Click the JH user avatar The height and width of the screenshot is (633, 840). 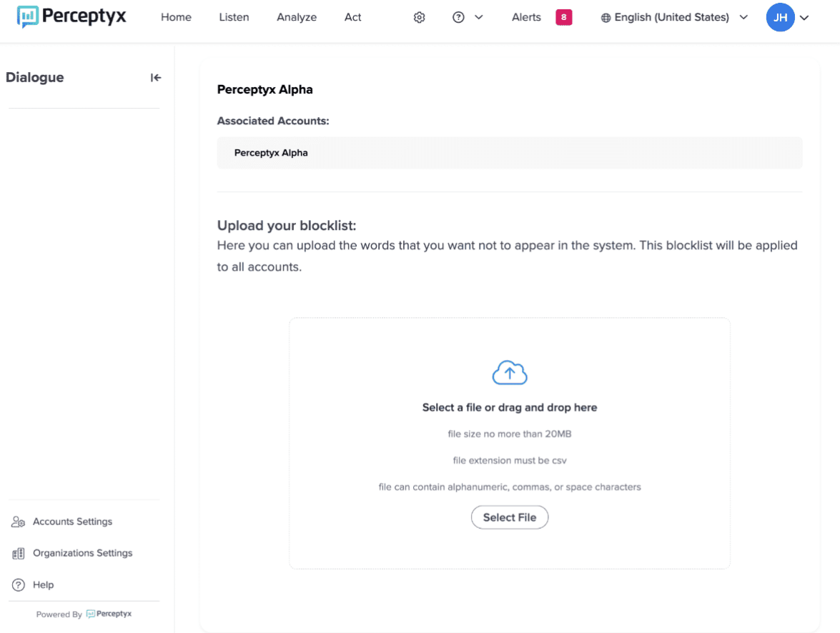point(780,17)
